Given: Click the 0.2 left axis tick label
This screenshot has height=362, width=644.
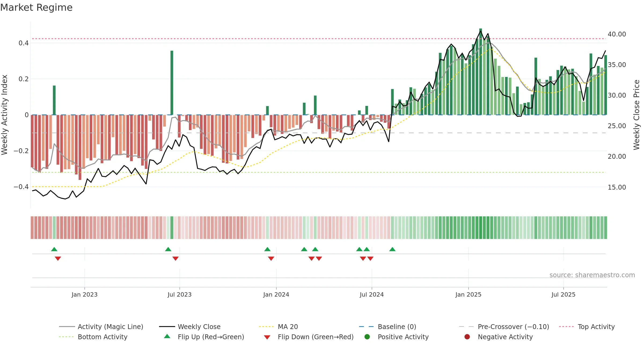Looking at the screenshot, I should [x=24, y=79].
